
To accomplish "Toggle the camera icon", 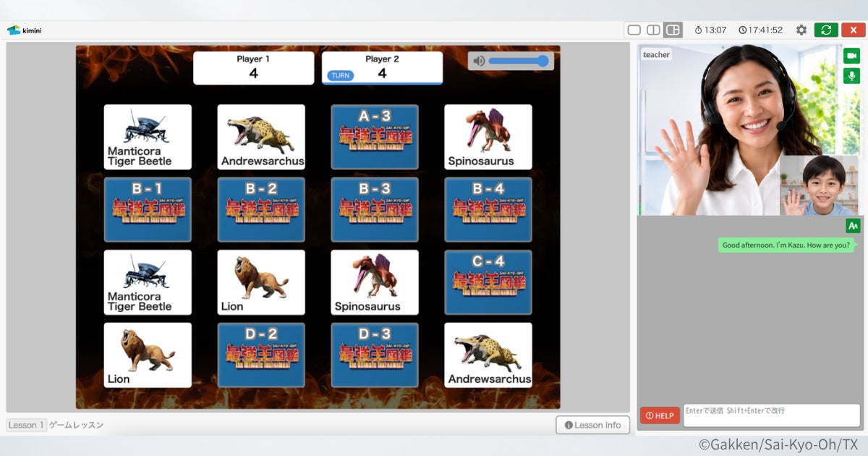I will pos(851,56).
